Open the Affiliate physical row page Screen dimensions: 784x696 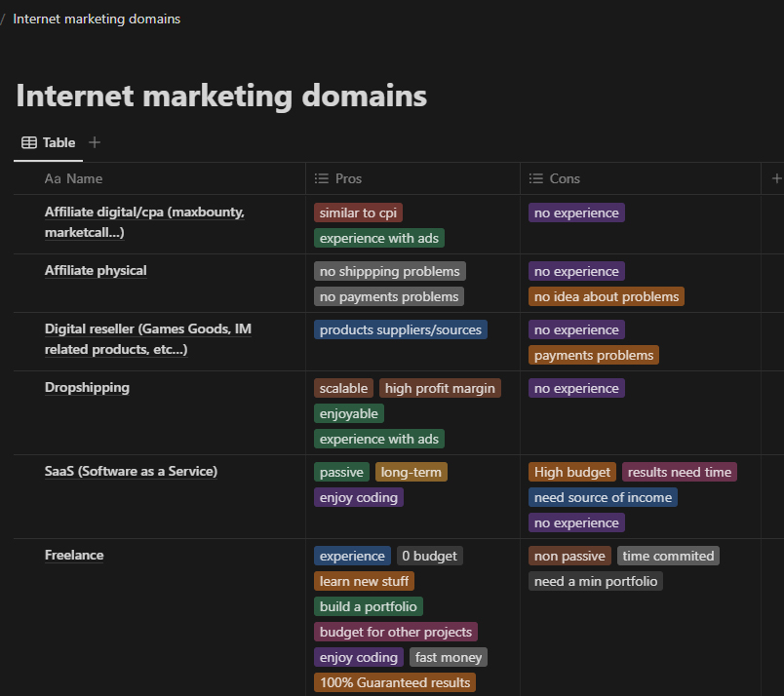coord(96,270)
